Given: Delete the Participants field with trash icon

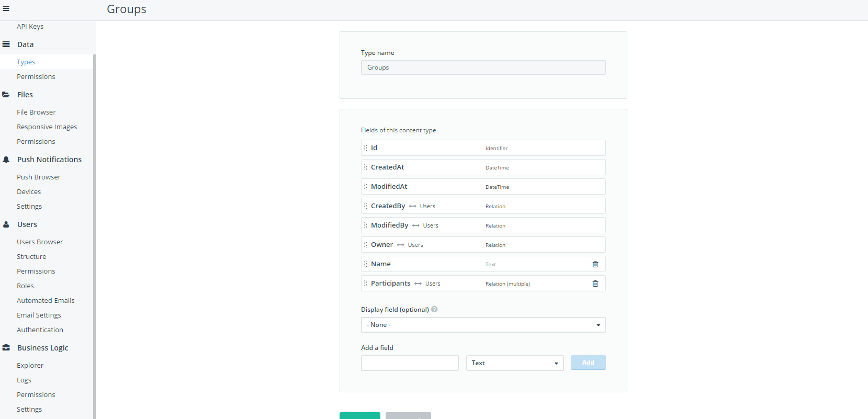Looking at the screenshot, I should click(595, 284).
